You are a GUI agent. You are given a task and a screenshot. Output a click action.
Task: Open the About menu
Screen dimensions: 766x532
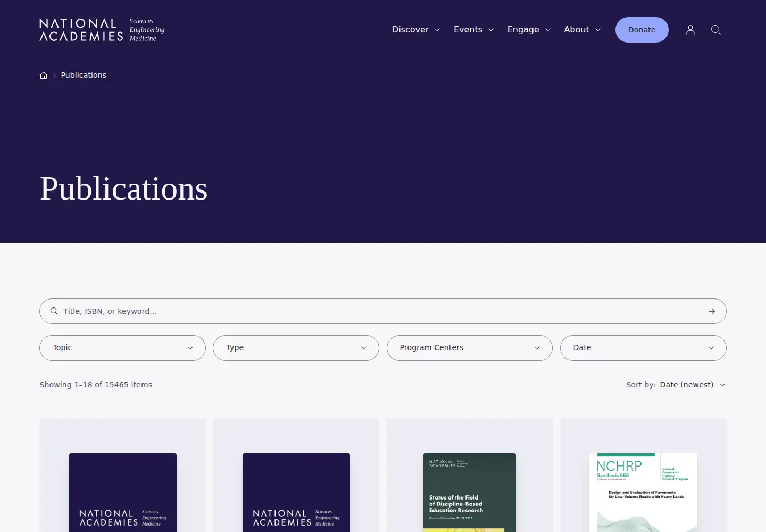tap(582, 30)
